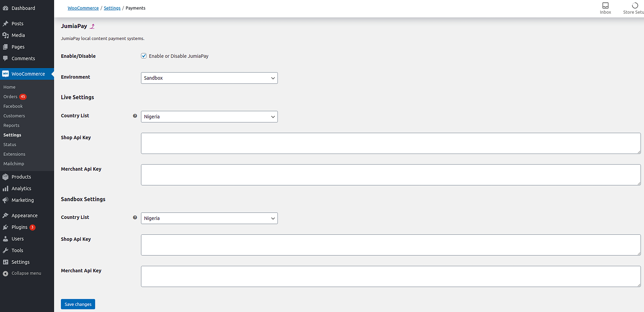Open the Extensions submenu item
The image size is (644, 312).
[14, 154]
